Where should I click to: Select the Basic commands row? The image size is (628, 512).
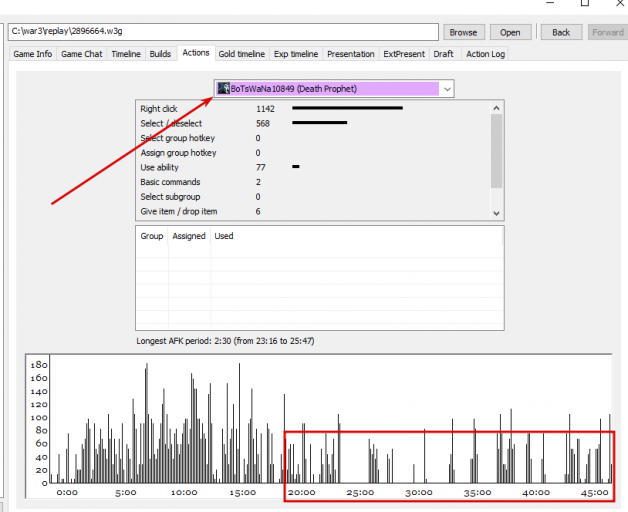click(x=313, y=182)
